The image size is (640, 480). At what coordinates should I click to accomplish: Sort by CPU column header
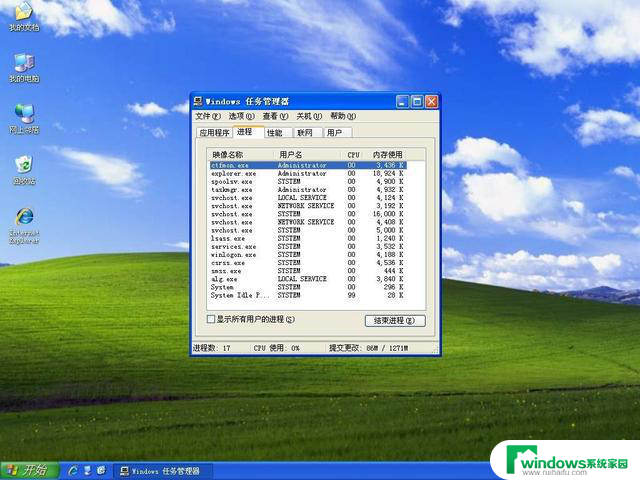coord(353,155)
